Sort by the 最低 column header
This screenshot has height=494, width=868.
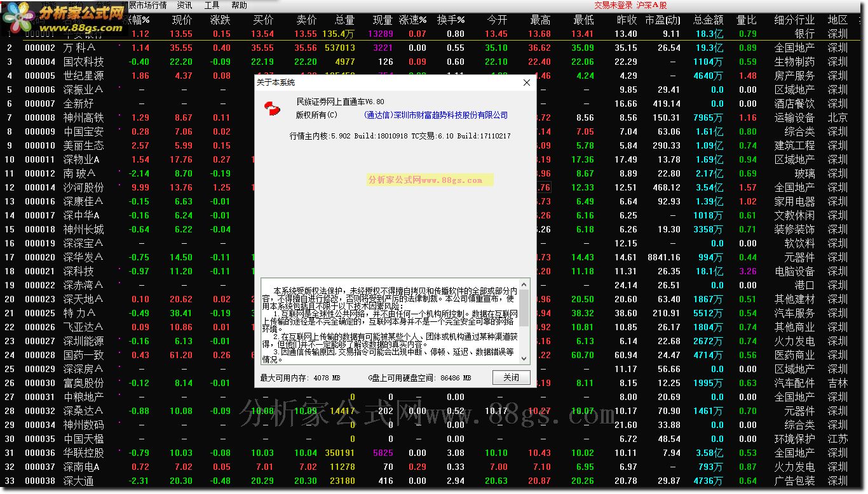click(x=583, y=20)
